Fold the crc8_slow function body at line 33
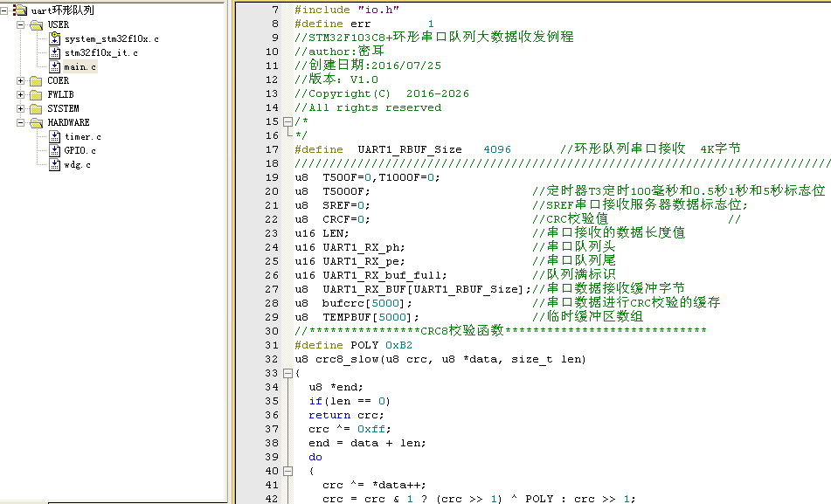This screenshot has height=504, width=831. [287, 372]
